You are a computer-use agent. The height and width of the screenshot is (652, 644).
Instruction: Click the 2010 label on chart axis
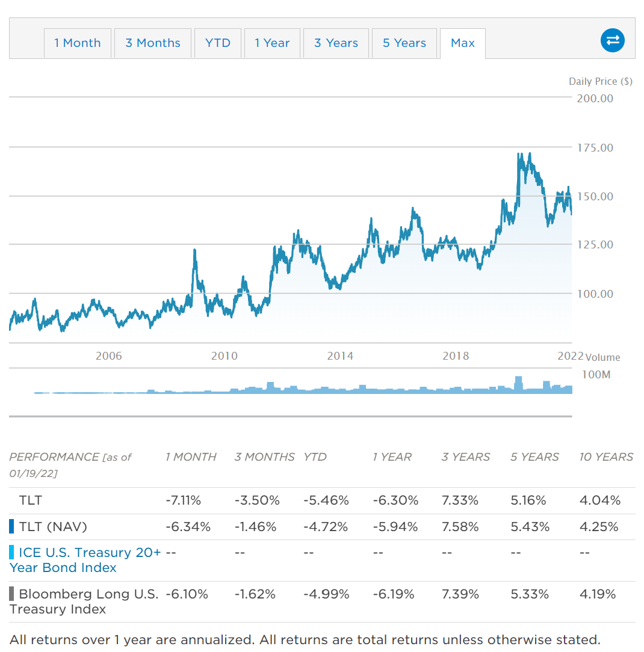[224, 356]
